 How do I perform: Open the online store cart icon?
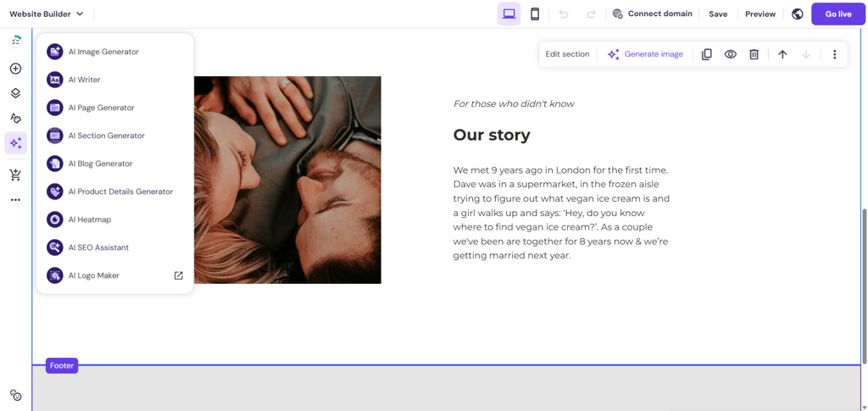coord(15,175)
